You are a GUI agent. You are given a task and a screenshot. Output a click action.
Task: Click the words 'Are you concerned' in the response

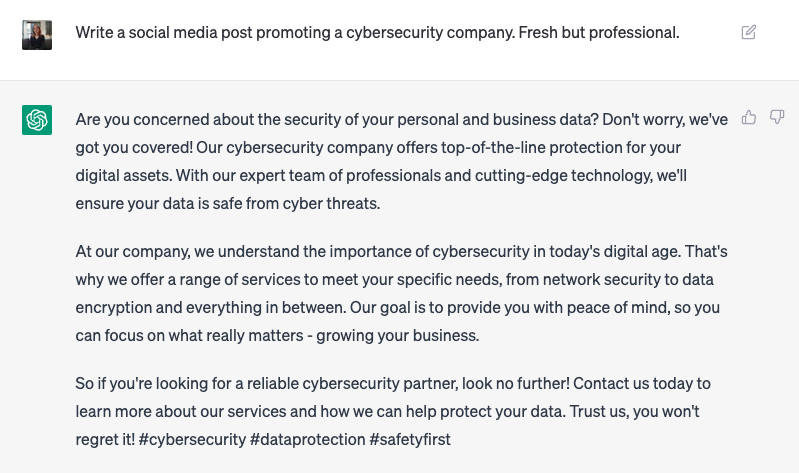tap(143, 120)
